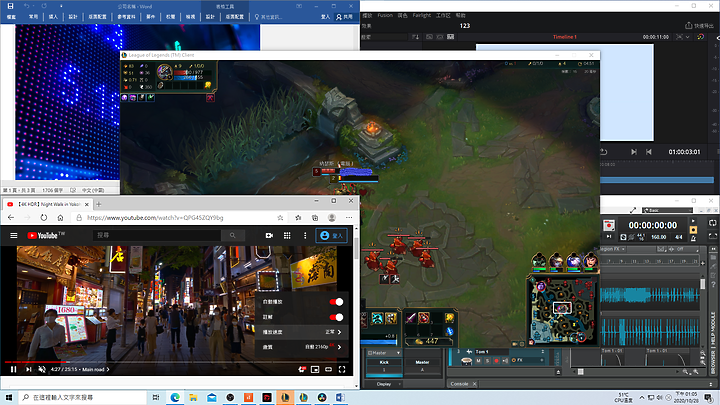Open a new tab in Edge
This screenshot has height=405, width=720.
[x=98, y=204]
